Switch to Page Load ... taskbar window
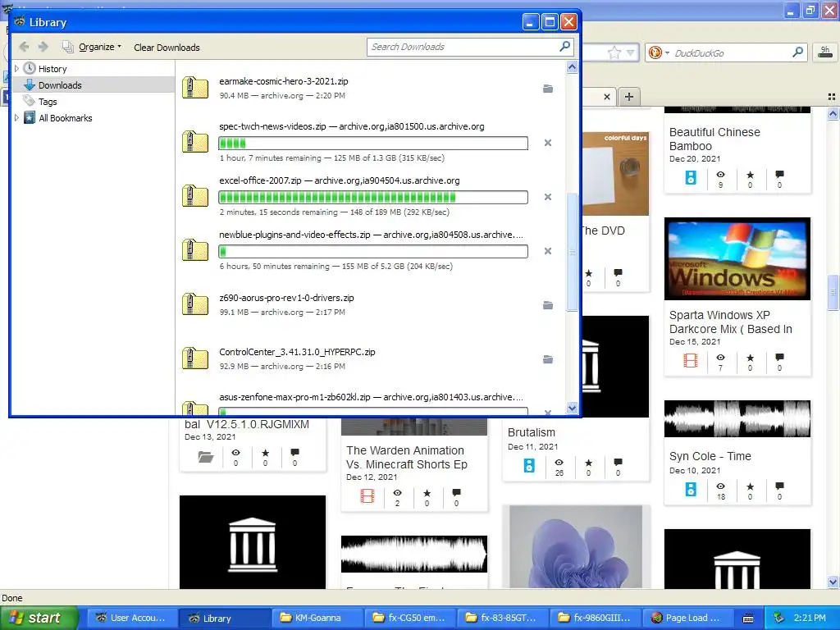Image resolution: width=840 pixels, height=630 pixels. 688,618
